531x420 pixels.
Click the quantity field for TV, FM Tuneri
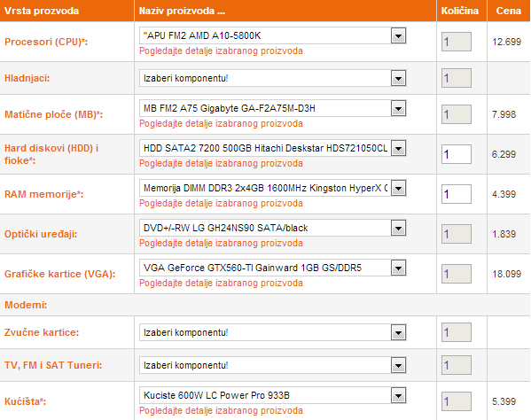pyautogui.click(x=457, y=365)
